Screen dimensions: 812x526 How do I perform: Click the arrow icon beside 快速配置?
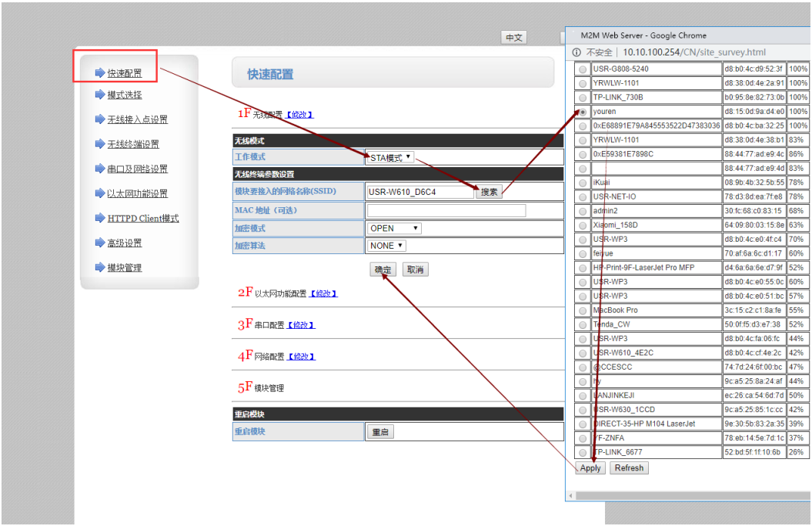point(99,73)
